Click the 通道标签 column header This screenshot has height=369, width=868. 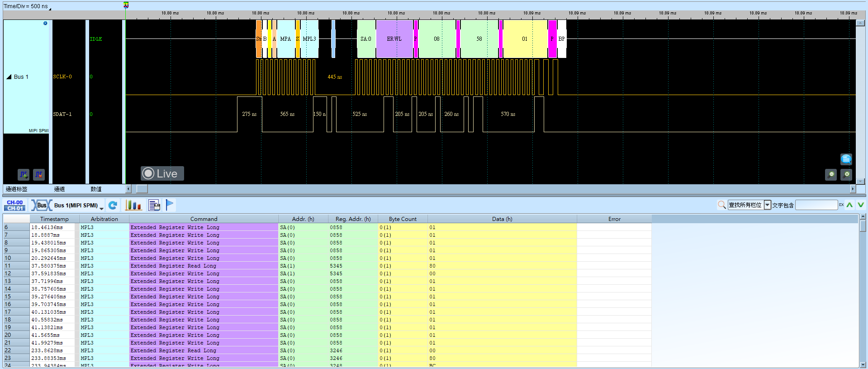pyautogui.click(x=17, y=189)
